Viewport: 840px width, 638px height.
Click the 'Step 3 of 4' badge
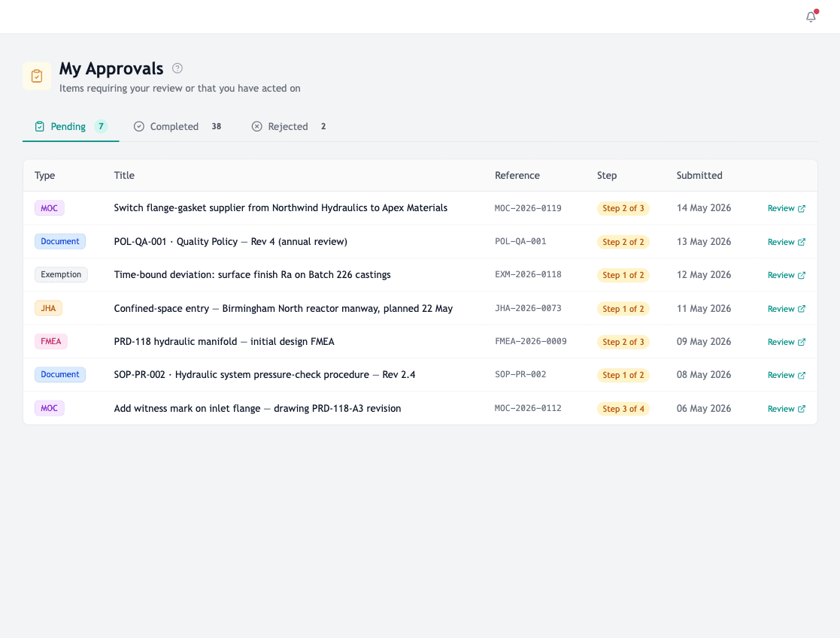click(x=623, y=409)
